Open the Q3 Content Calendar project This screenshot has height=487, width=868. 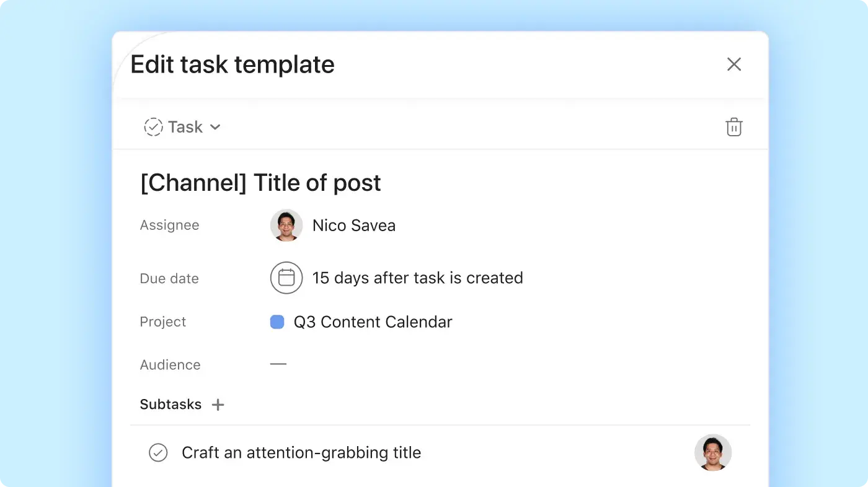tap(373, 322)
